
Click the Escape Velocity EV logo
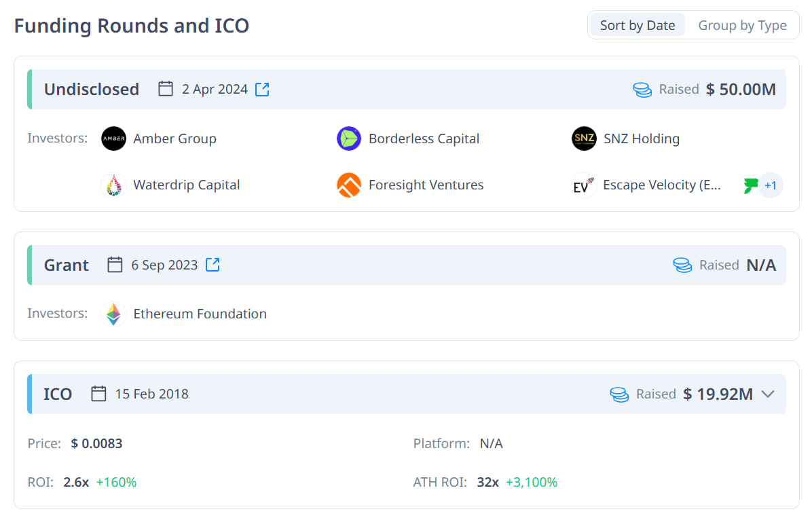(584, 185)
